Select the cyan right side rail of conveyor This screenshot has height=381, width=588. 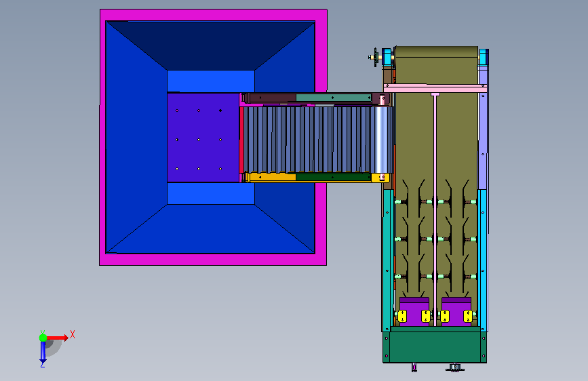[483, 260]
